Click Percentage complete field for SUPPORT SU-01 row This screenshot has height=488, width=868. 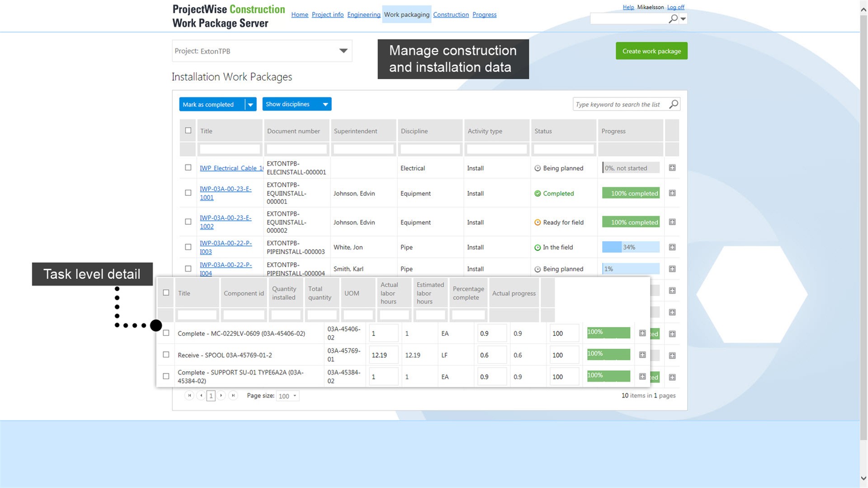click(x=564, y=377)
